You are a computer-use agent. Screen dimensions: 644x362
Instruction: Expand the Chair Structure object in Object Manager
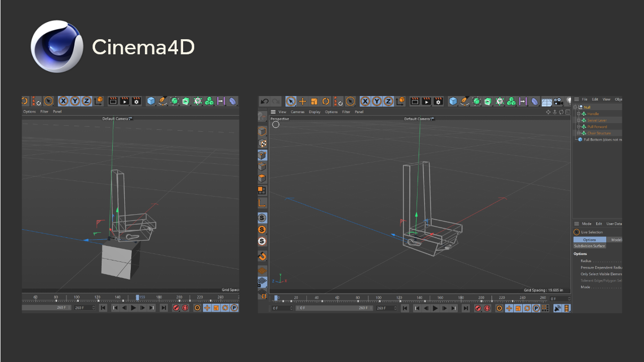[x=579, y=133]
